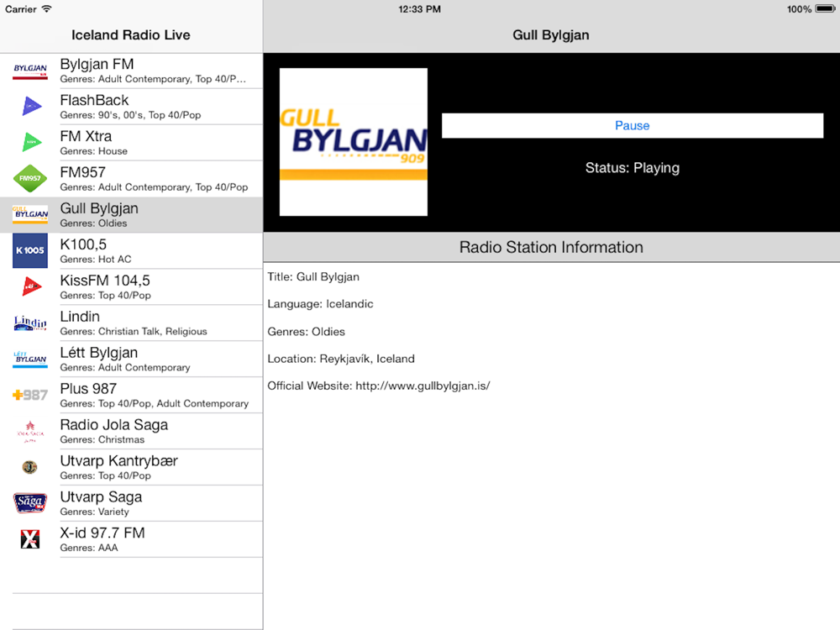
Task: Tap the Utvarp Saga logo
Action: [30, 503]
